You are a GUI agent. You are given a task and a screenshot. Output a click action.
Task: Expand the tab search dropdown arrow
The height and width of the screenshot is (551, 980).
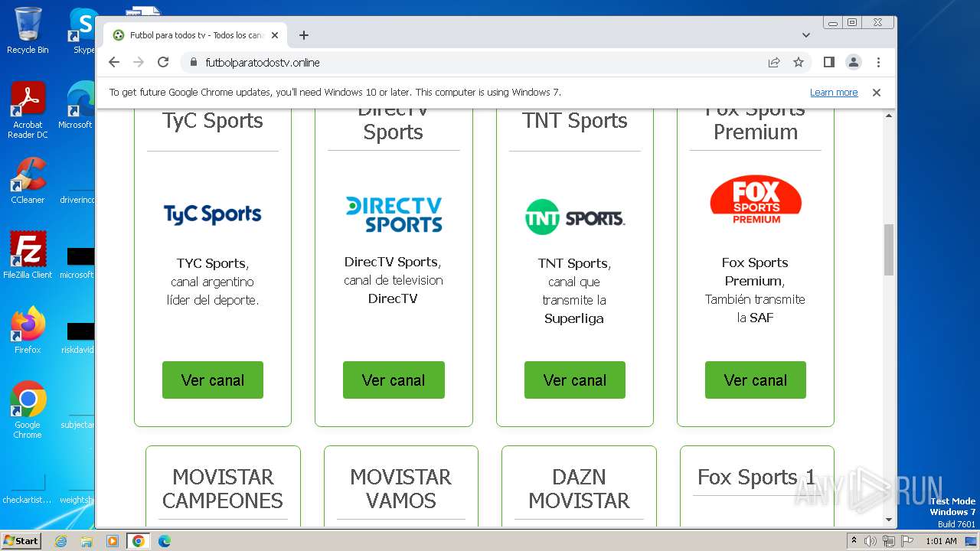click(806, 35)
